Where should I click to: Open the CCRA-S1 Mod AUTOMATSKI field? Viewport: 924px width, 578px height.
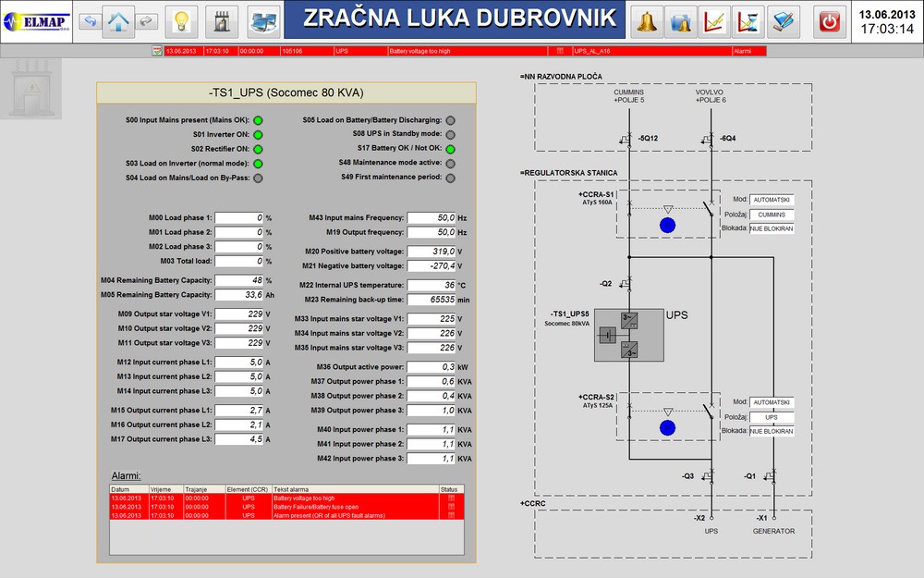(772, 199)
